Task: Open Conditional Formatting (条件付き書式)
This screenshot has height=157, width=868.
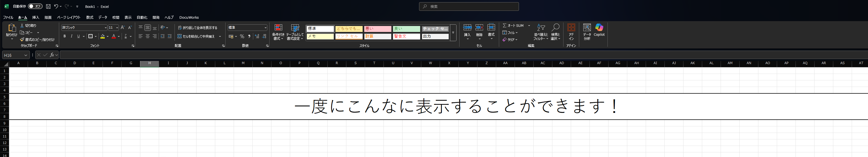Action: (278, 32)
